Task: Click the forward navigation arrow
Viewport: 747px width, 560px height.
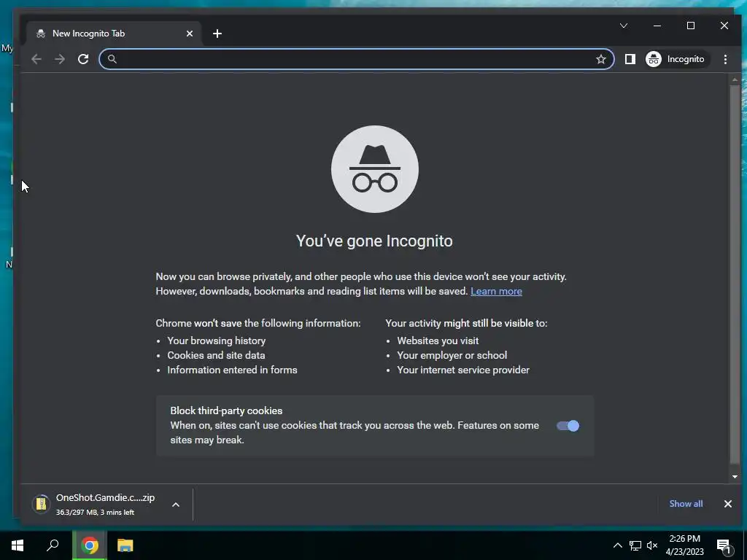Action: click(x=60, y=59)
